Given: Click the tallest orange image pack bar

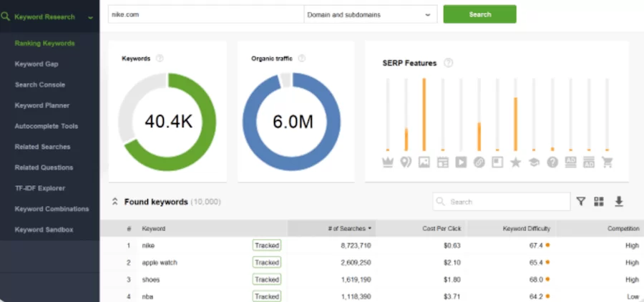Looking at the screenshot, I should [x=424, y=115].
